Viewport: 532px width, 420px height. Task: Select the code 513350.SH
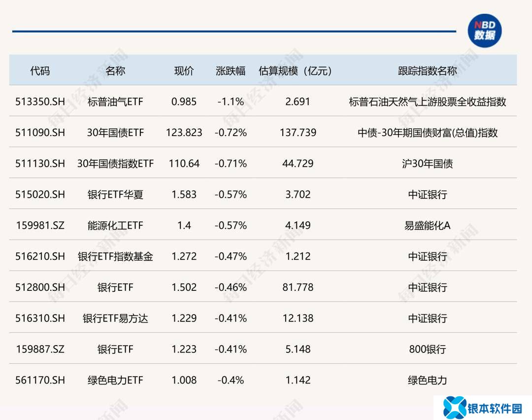(40, 102)
